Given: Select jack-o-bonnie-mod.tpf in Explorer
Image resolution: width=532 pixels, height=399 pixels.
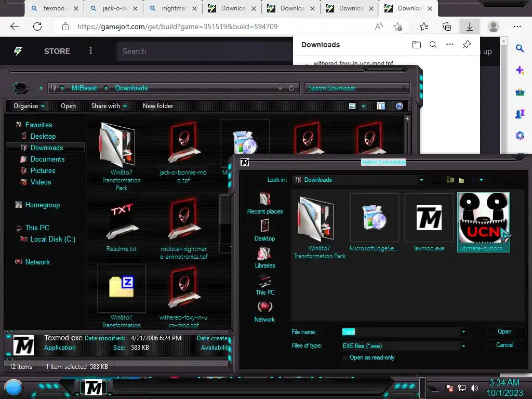Looking at the screenshot, I should (183, 153).
